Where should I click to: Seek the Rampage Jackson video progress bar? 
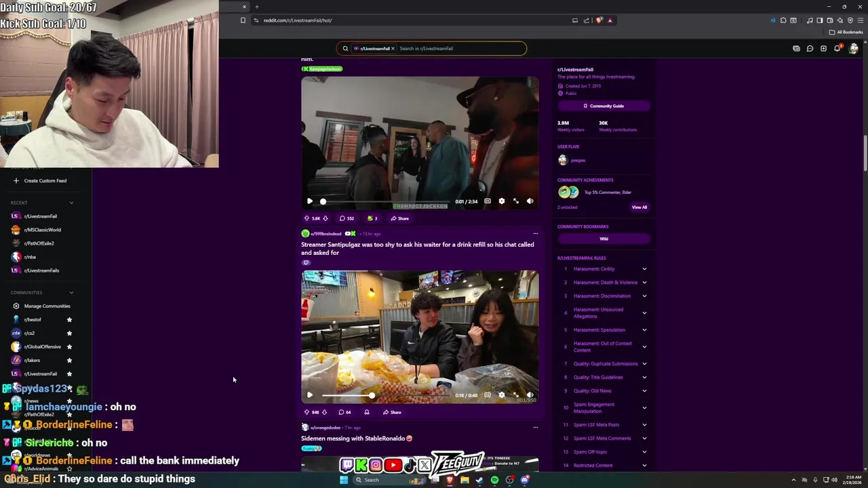(384, 201)
